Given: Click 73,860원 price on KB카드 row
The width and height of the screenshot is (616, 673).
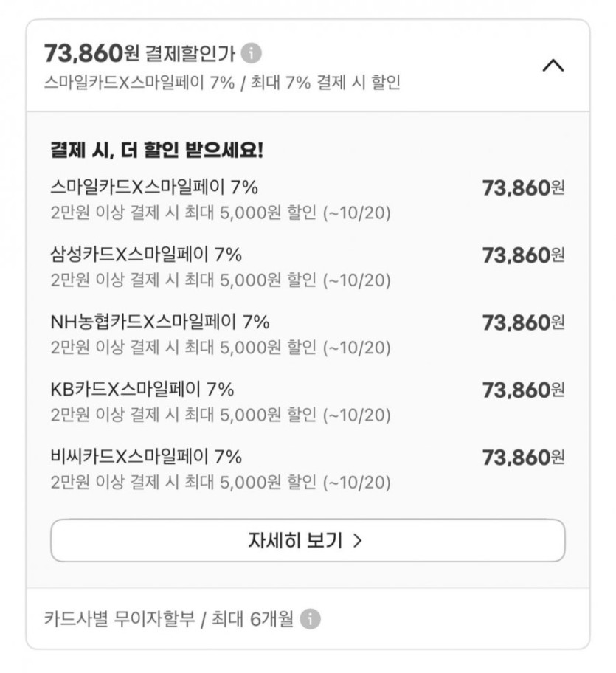Looking at the screenshot, I should (x=523, y=390).
